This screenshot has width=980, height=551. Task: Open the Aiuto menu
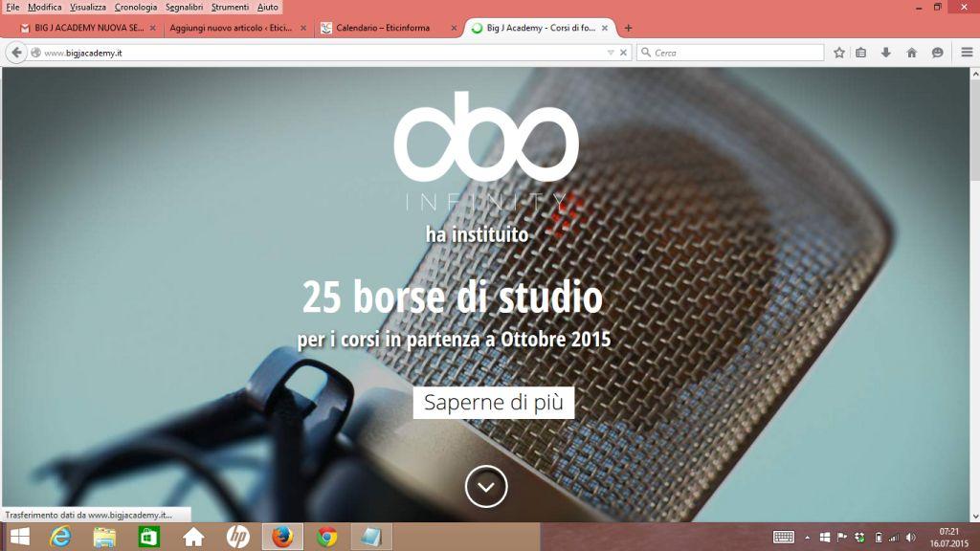click(x=268, y=7)
